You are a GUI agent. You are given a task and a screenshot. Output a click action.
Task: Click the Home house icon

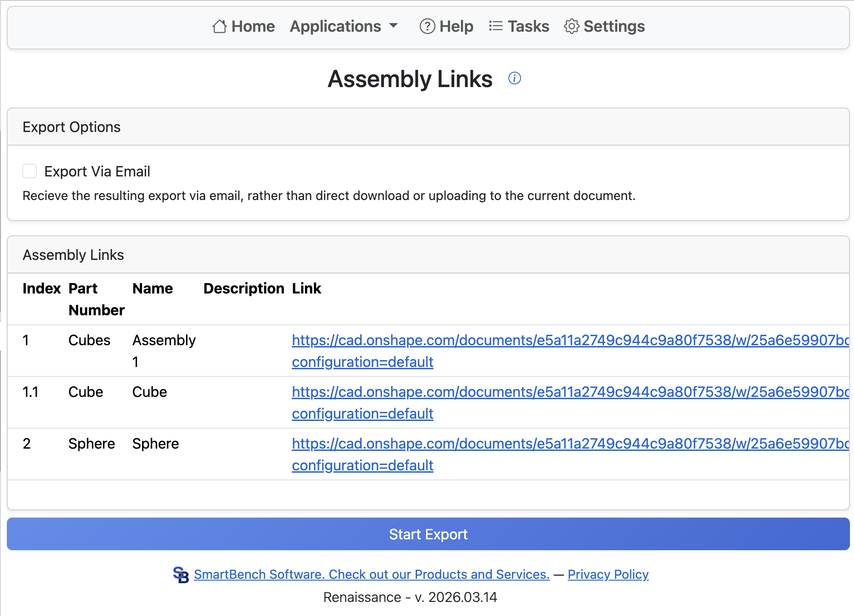(x=219, y=26)
